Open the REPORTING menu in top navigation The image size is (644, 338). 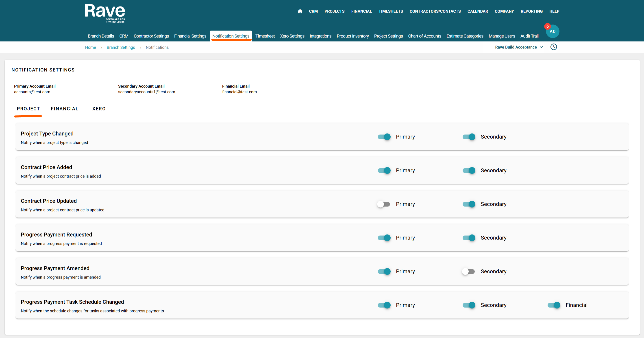[531, 11]
